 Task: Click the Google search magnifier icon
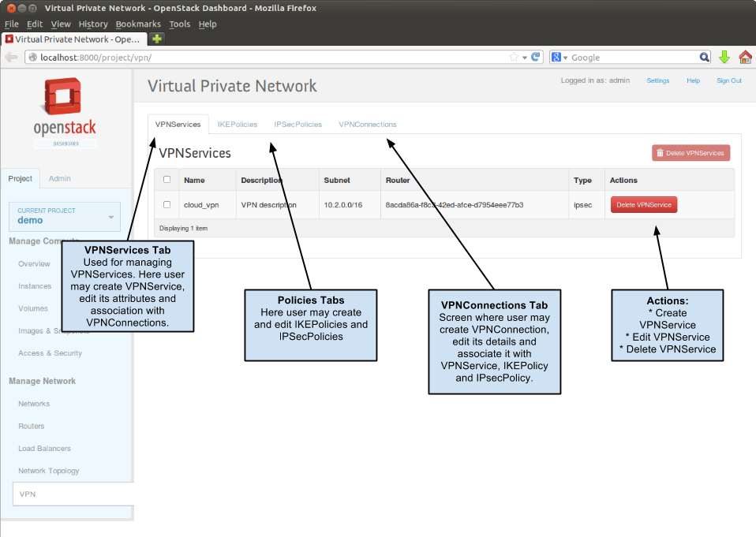click(704, 57)
